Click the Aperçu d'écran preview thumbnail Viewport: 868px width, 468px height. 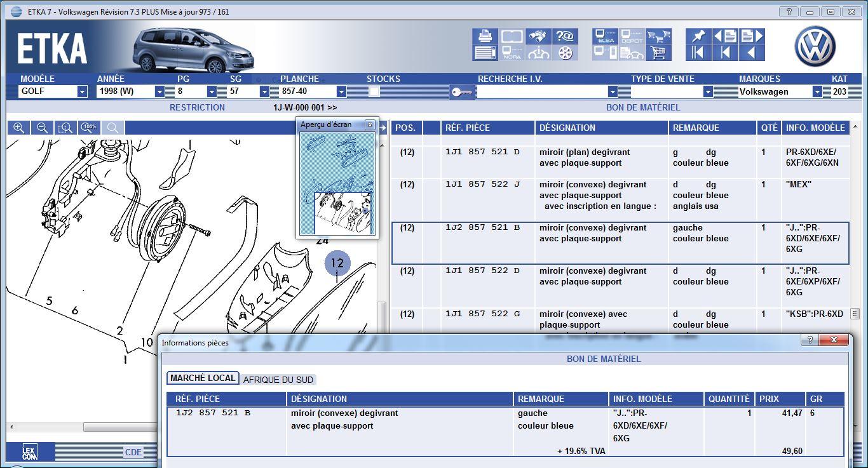tap(337, 184)
